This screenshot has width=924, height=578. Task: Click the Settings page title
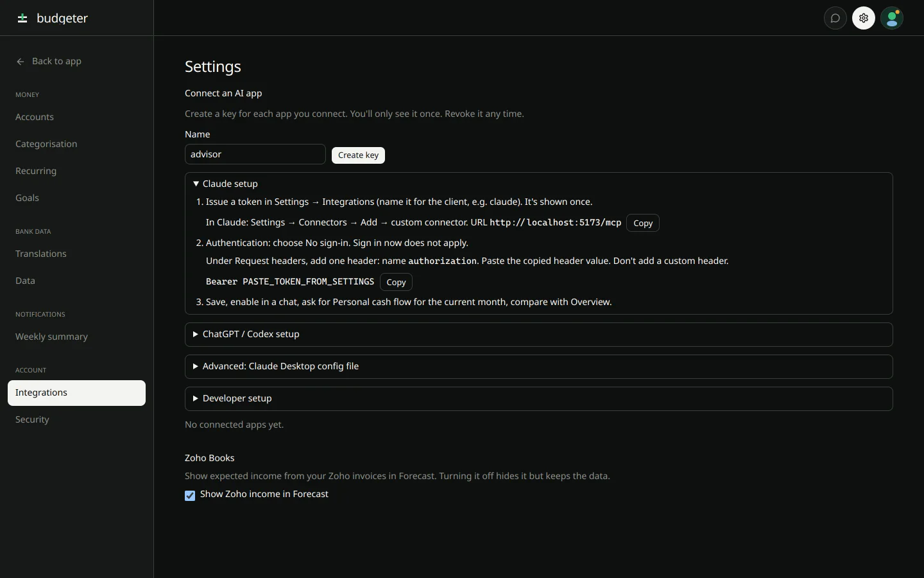(213, 67)
